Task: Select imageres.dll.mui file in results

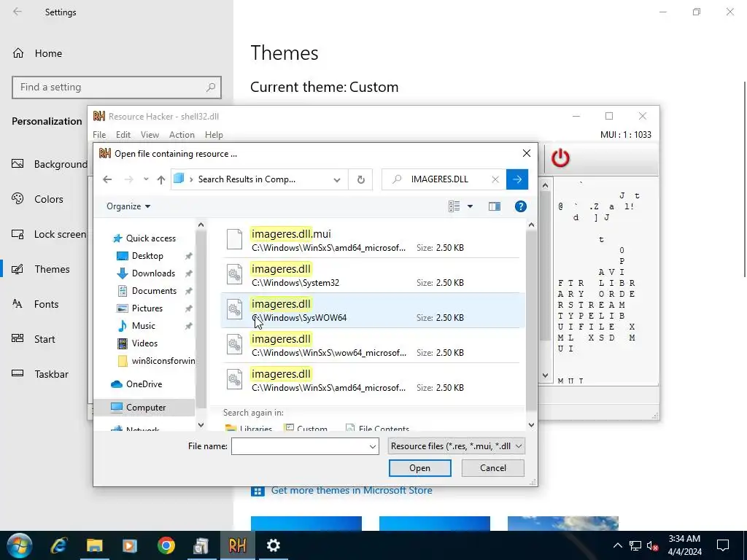Action: (x=373, y=240)
